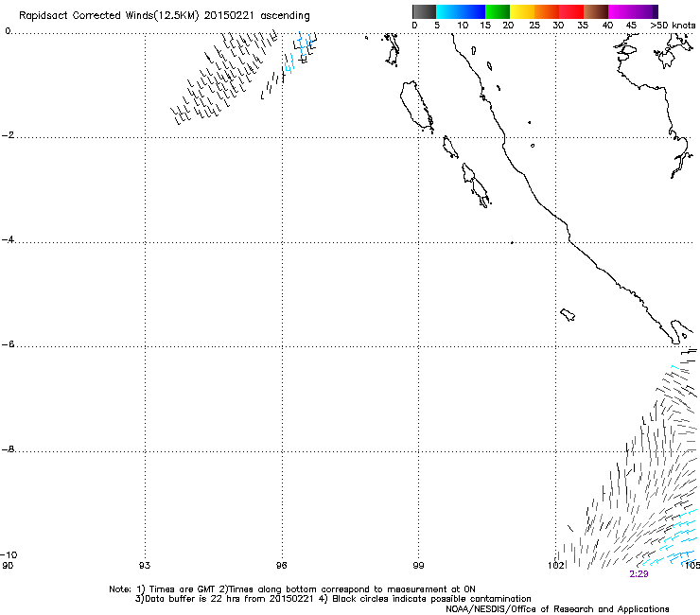Click the cyan-to-blue segment of the color bar
Image resolution: width=700 pixels, height=615 pixels.
461,11
